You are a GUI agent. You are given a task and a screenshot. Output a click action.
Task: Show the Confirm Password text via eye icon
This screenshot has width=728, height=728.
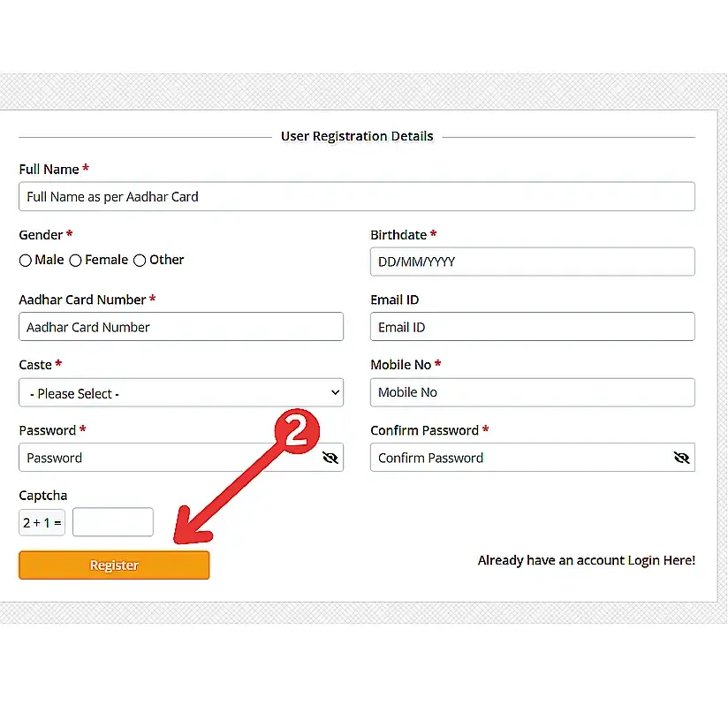(681, 458)
